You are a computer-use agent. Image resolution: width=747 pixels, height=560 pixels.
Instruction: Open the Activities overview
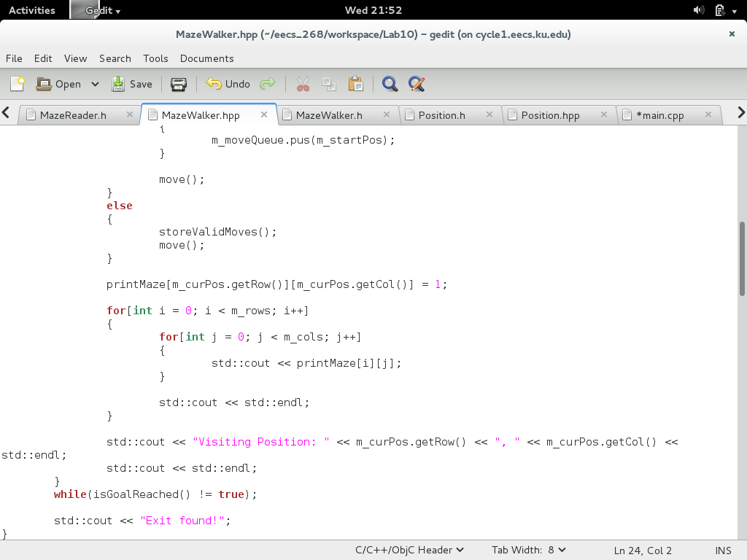coord(32,10)
